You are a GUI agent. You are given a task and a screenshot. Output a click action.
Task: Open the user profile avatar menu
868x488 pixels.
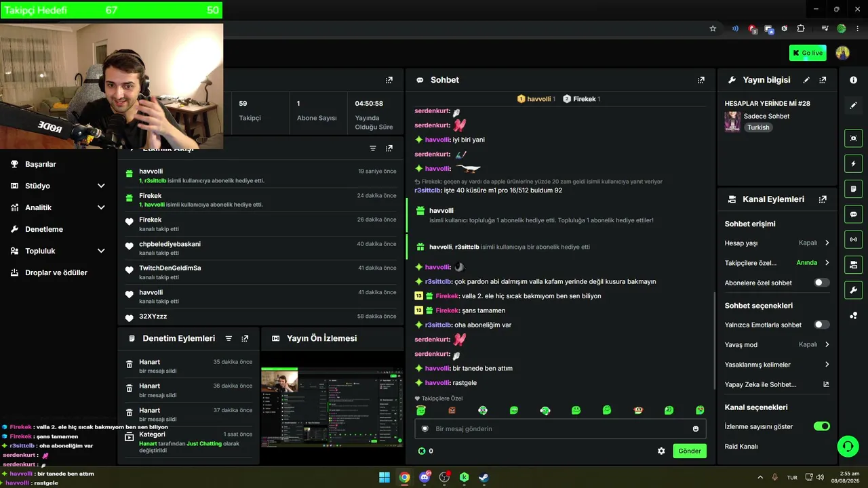843,53
